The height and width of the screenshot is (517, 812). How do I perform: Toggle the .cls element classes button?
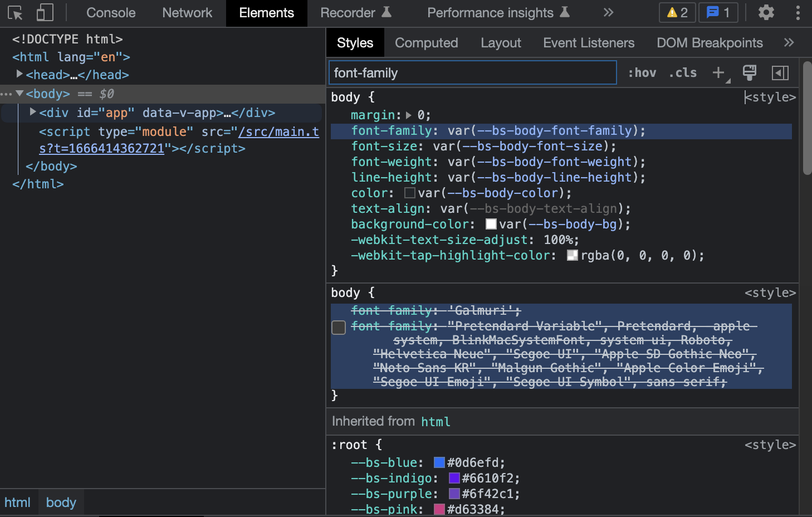click(x=683, y=72)
